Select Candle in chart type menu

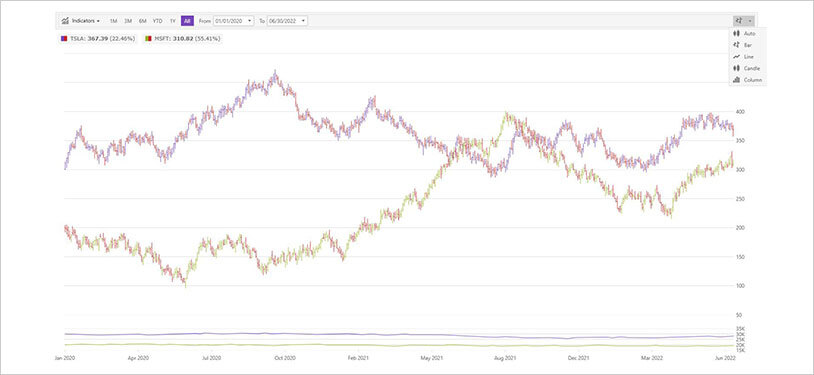(748, 68)
